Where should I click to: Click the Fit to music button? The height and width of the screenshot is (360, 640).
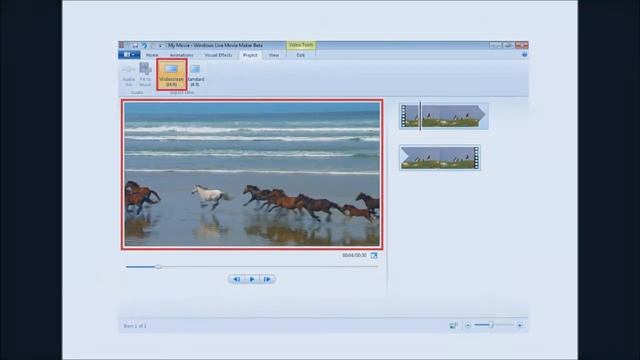(x=145, y=75)
